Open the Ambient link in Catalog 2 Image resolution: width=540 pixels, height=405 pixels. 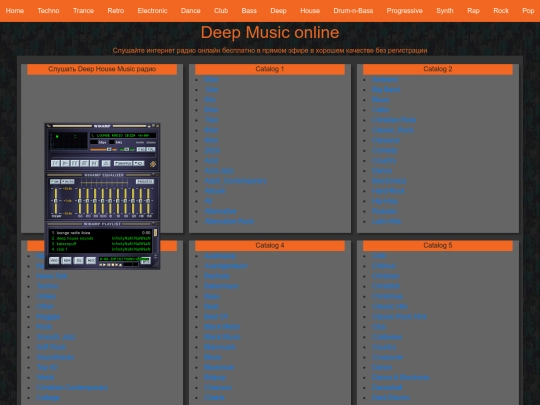(x=385, y=80)
